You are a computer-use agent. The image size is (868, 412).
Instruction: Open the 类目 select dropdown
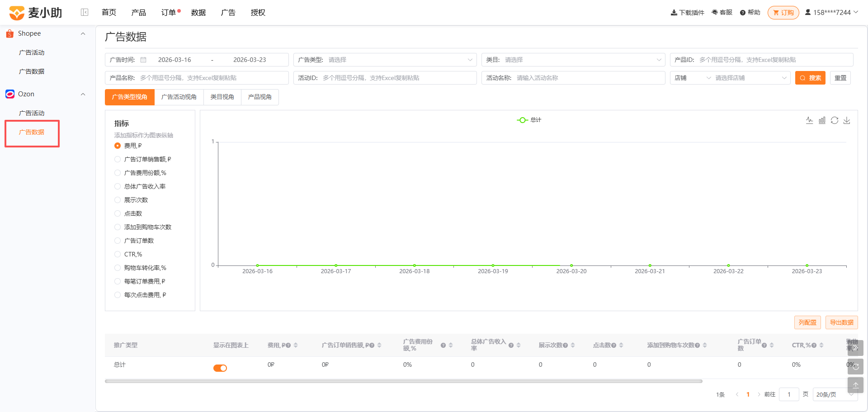coord(573,60)
